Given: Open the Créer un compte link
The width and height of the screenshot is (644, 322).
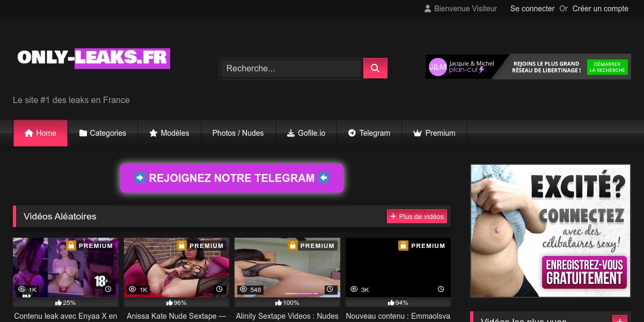Looking at the screenshot, I should click(600, 9).
